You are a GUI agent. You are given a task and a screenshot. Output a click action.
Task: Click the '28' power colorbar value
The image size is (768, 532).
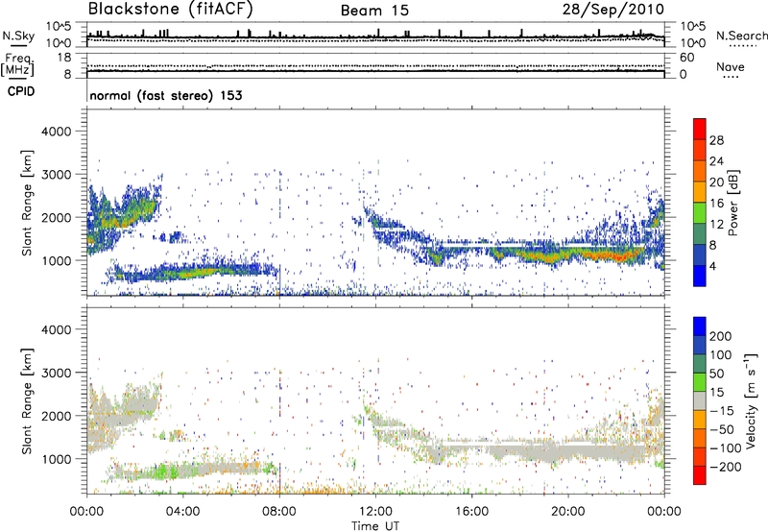(x=716, y=140)
